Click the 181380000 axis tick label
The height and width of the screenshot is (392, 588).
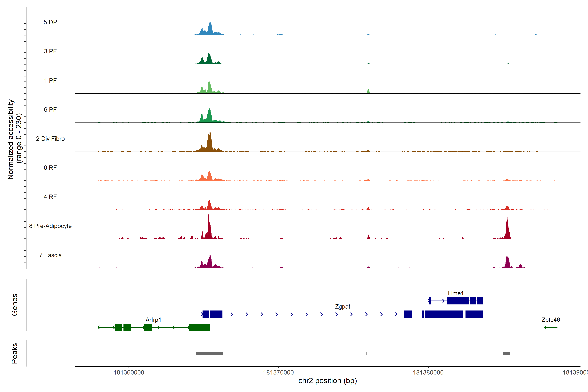point(428,373)
